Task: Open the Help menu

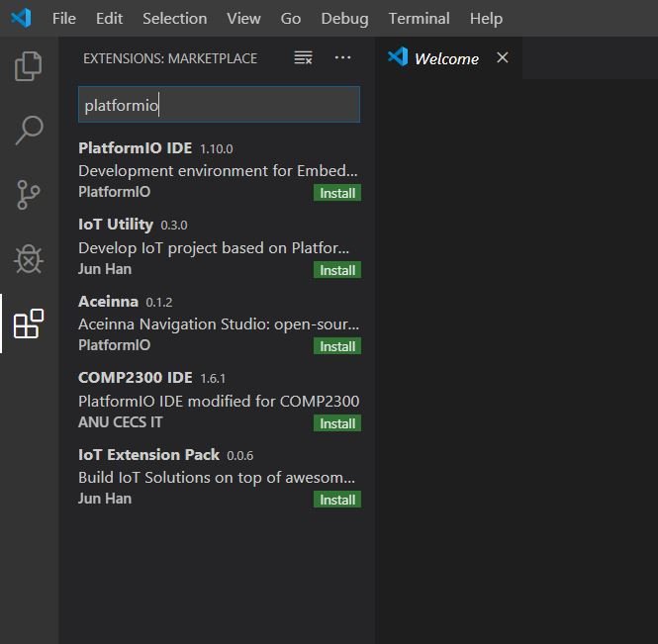Action: point(486,19)
